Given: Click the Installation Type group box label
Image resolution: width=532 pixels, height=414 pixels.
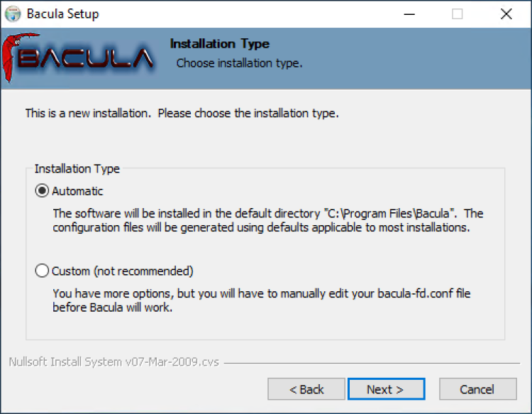Looking at the screenshot, I should [77, 169].
